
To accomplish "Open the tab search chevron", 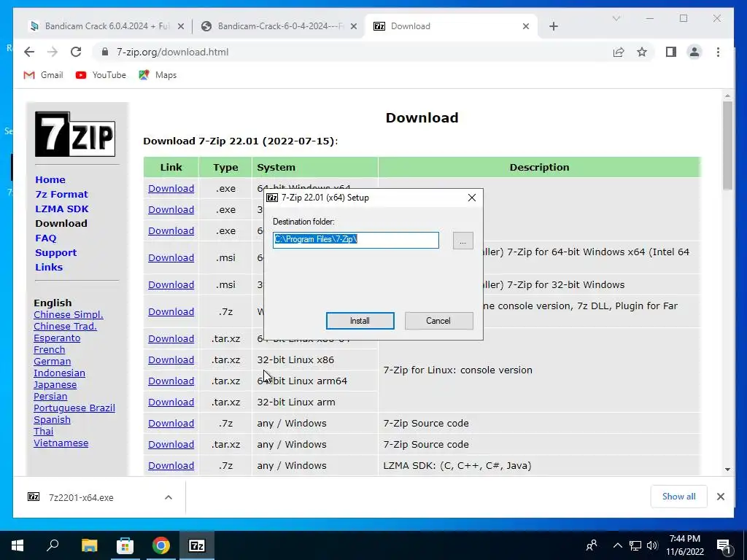I will [x=616, y=18].
